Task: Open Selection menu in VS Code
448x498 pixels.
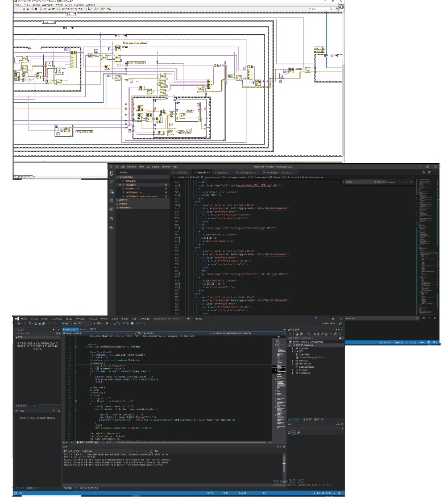Action: tap(132, 167)
